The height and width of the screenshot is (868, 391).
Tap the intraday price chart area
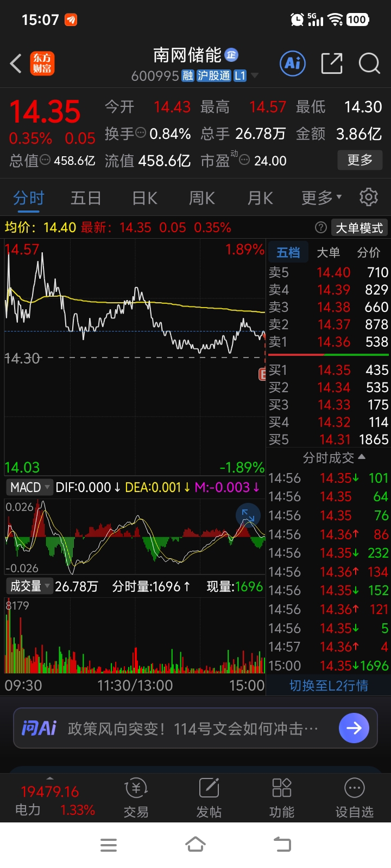pos(135,358)
